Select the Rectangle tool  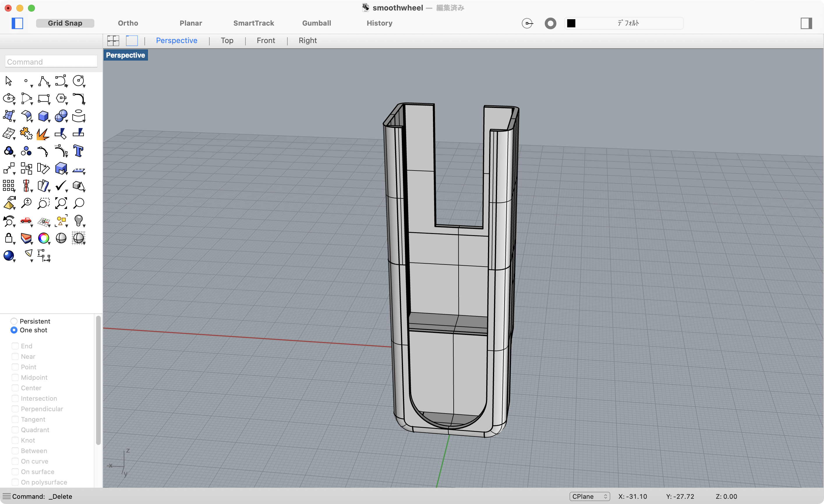[x=43, y=98]
